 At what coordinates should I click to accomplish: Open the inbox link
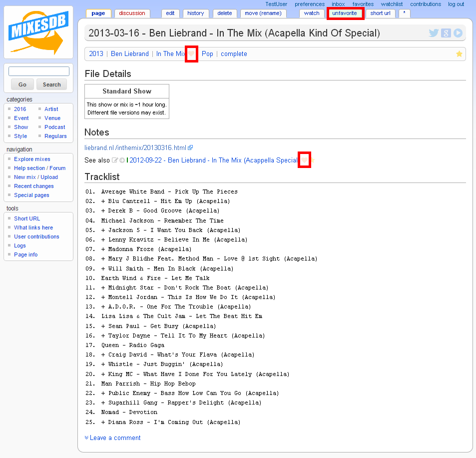(338, 4)
